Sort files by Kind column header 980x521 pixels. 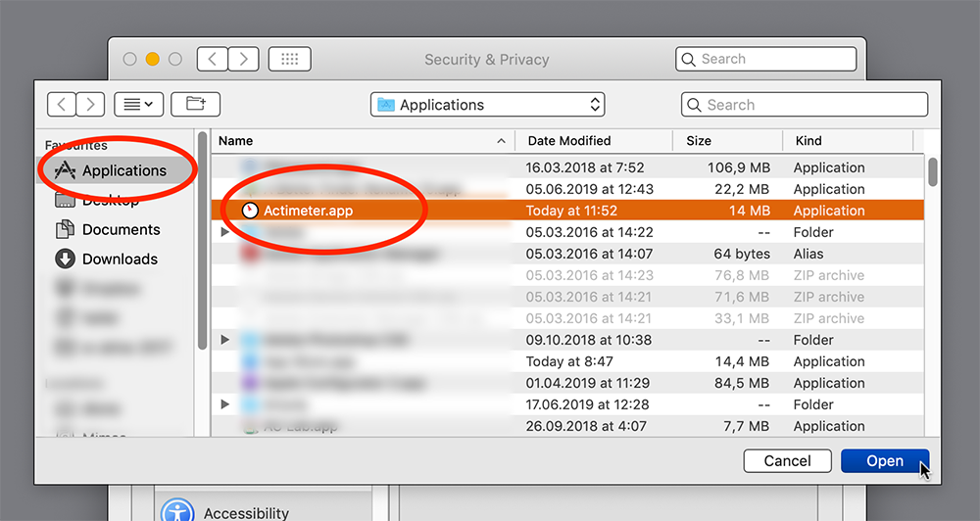pyautogui.click(x=808, y=141)
